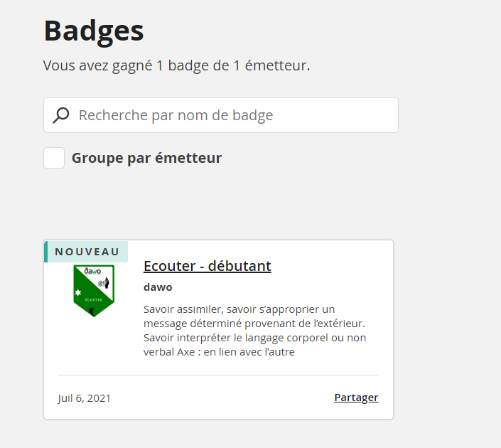Click the white star on badge shield

(78, 292)
